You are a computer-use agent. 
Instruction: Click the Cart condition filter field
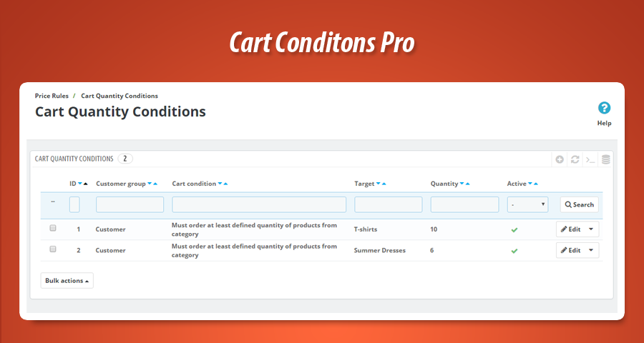pos(259,204)
